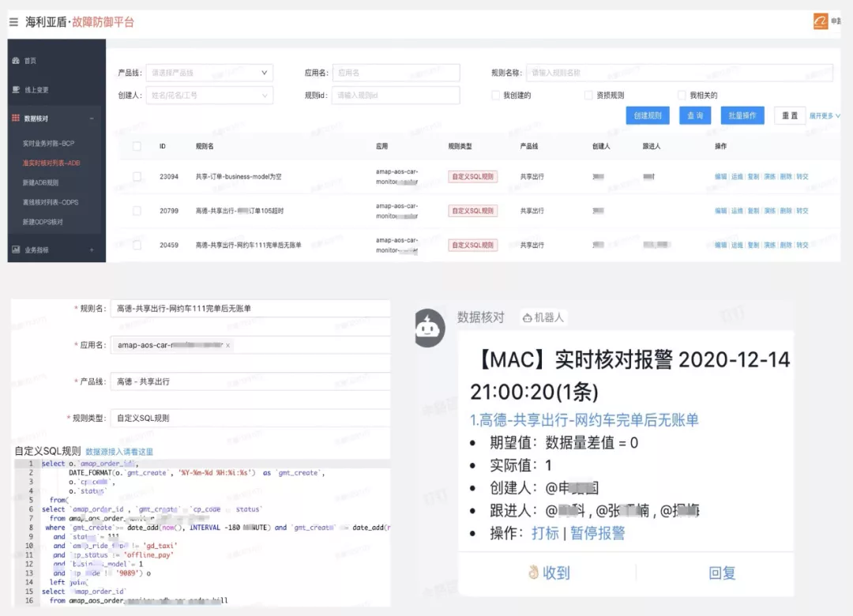
Task: Open the form's 产品线 field 高德 - 共享出行
Action: pyautogui.click(x=250, y=381)
